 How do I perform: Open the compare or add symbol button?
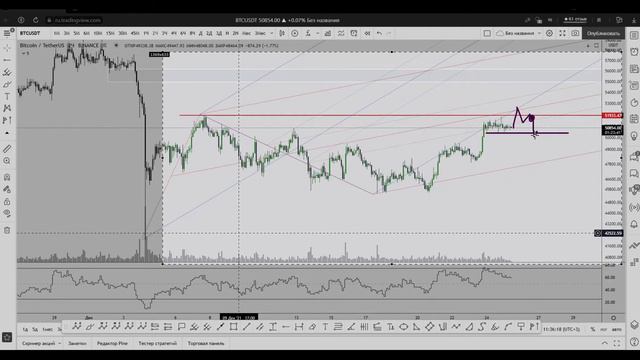[x=295, y=33]
